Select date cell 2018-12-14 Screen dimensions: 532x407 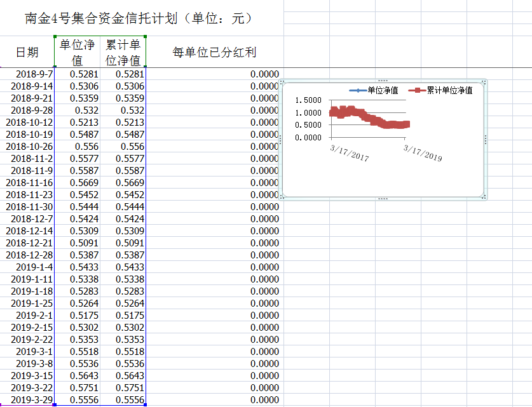[x=27, y=230]
